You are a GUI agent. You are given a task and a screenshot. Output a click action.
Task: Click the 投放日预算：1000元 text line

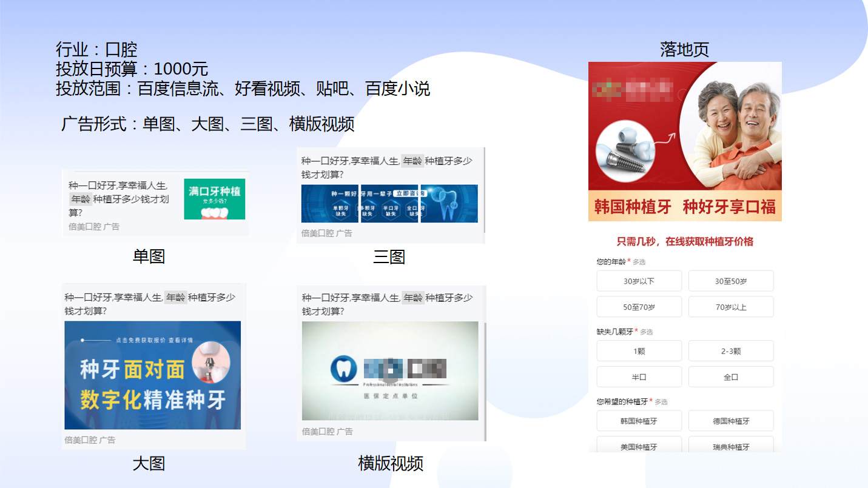[132, 69]
